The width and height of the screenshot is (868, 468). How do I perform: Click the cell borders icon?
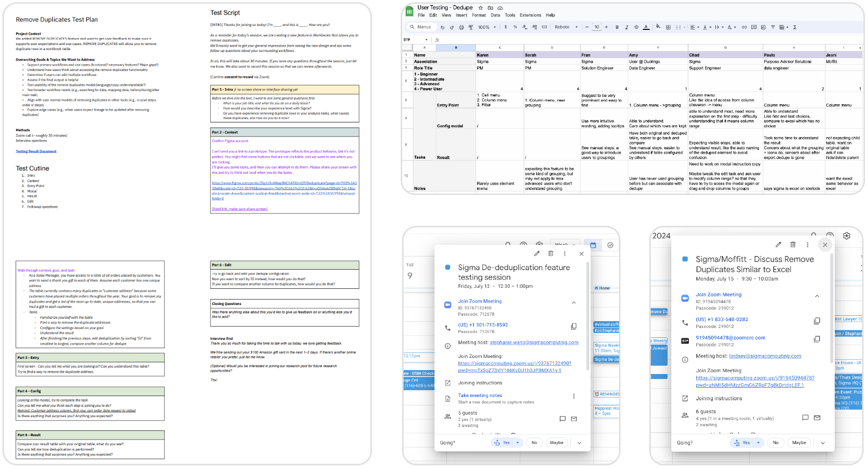pos(668,27)
